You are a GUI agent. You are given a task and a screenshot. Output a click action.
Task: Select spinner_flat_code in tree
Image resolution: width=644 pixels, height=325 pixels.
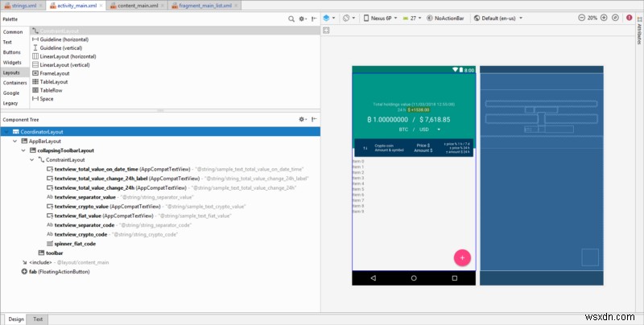71,244
